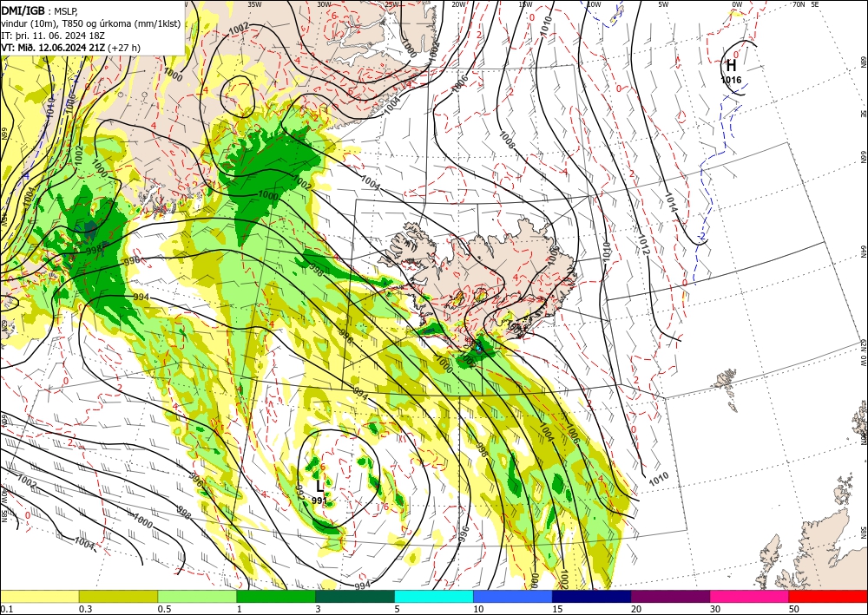Select the "VT: Mið. 12.06.2024 21Z (+27 h)" line
Screen dimensions: 868x615
point(70,48)
